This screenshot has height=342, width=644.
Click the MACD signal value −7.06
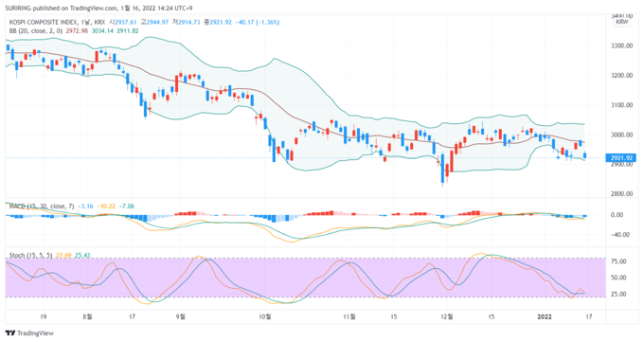tap(127, 207)
